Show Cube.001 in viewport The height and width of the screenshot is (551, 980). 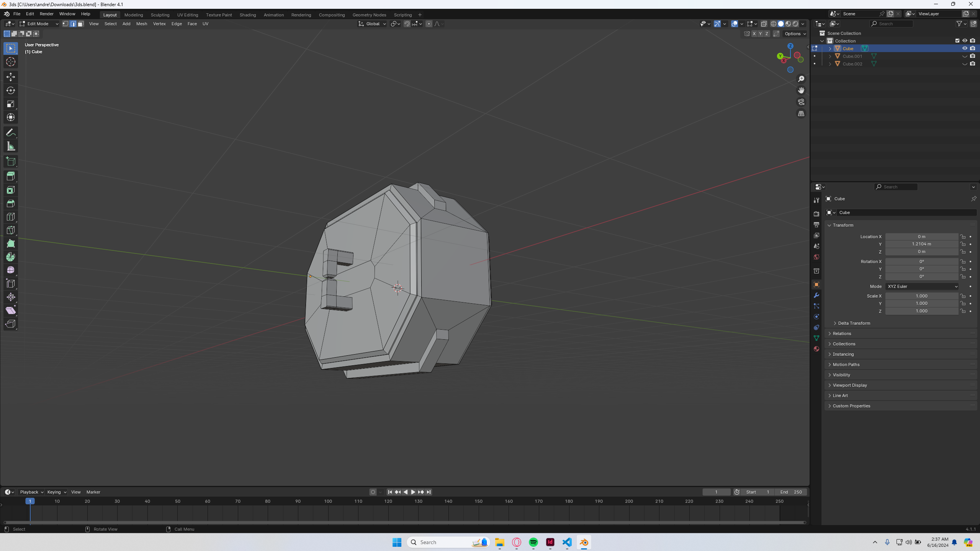pyautogui.click(x=965, y=56)
